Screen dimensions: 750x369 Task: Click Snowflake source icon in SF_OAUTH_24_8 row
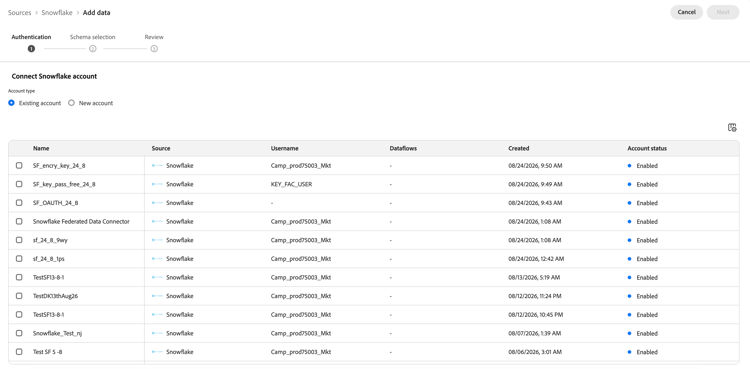[157, 203]
